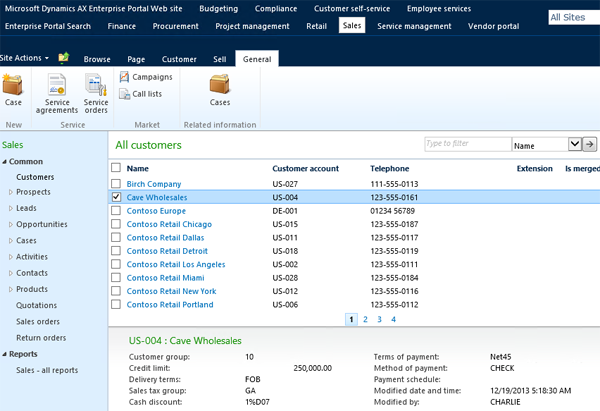Go to page 2 of customers
Screen dimensions: 600x411
coord(365,319)
